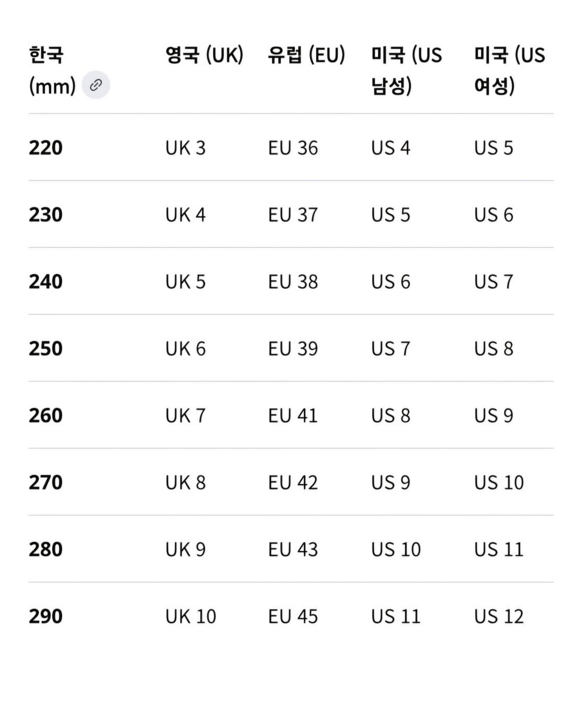Select the 260 size row label
The image size is (588, 711).
45,415
